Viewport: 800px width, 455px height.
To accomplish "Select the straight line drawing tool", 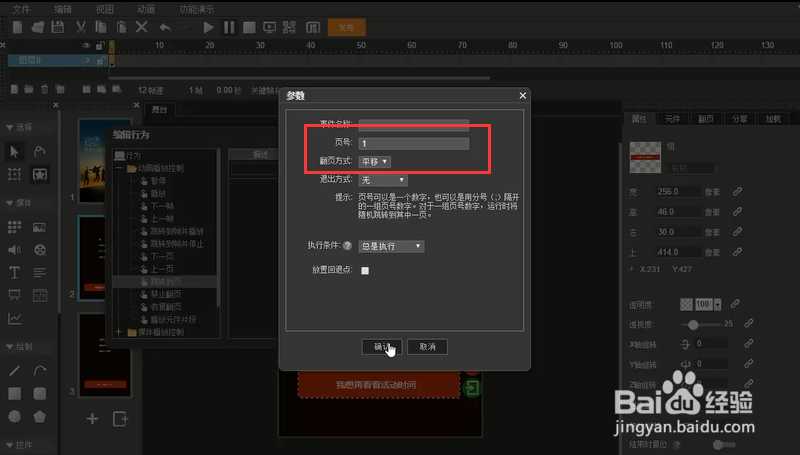I will click(14, 371).
